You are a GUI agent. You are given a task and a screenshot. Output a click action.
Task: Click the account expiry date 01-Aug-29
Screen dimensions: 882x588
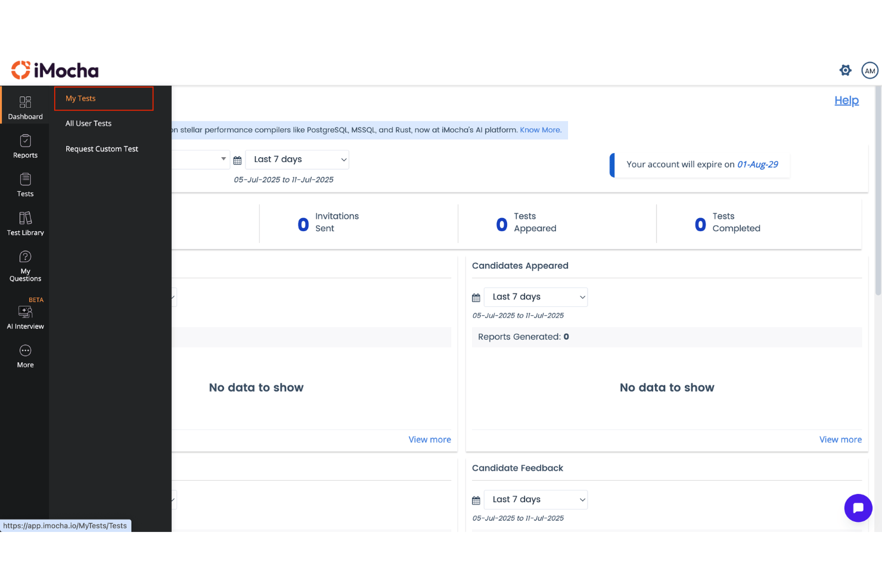pyautogui.click(x=757, y=164)
